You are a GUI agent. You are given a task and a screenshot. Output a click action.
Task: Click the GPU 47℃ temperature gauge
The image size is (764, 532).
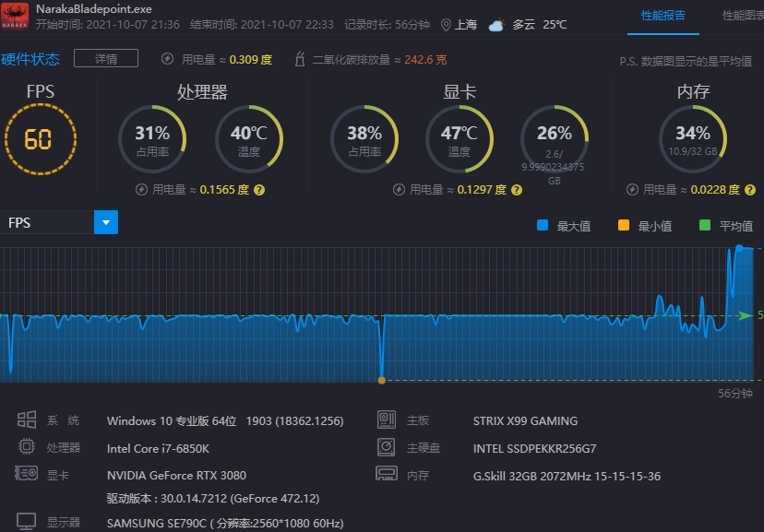click(460, 139)
